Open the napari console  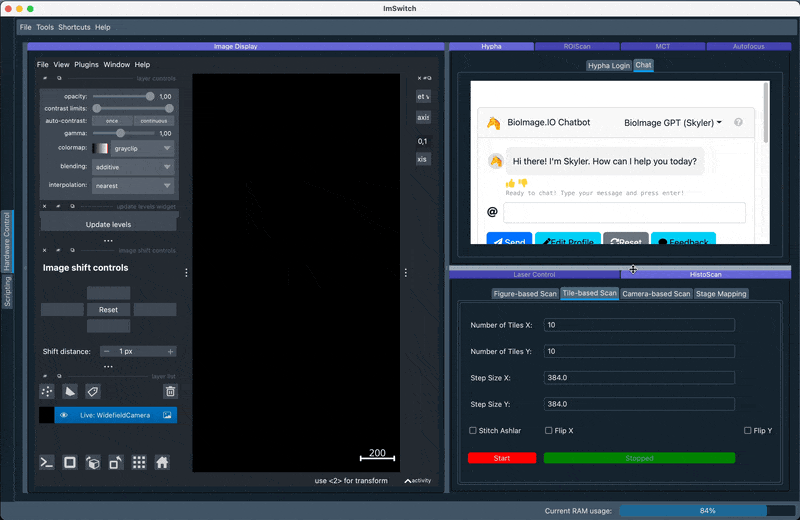[x=47, y=462]
